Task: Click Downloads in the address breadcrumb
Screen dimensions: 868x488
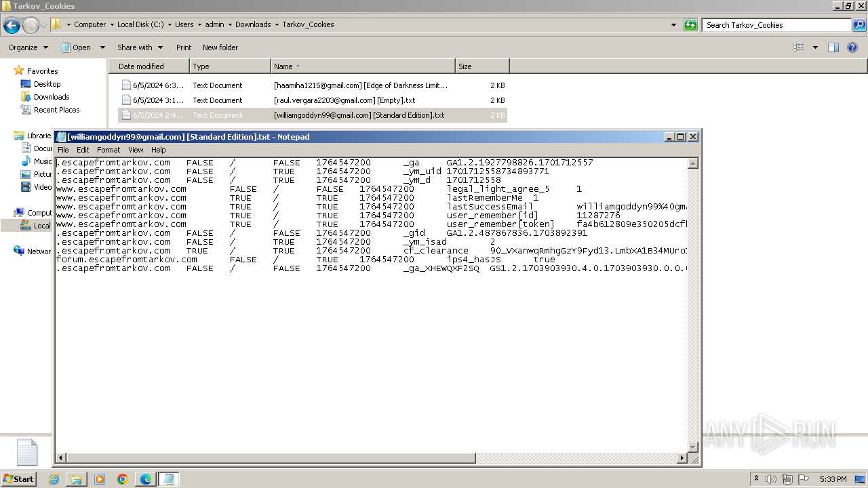Action: tap(253, 24)
